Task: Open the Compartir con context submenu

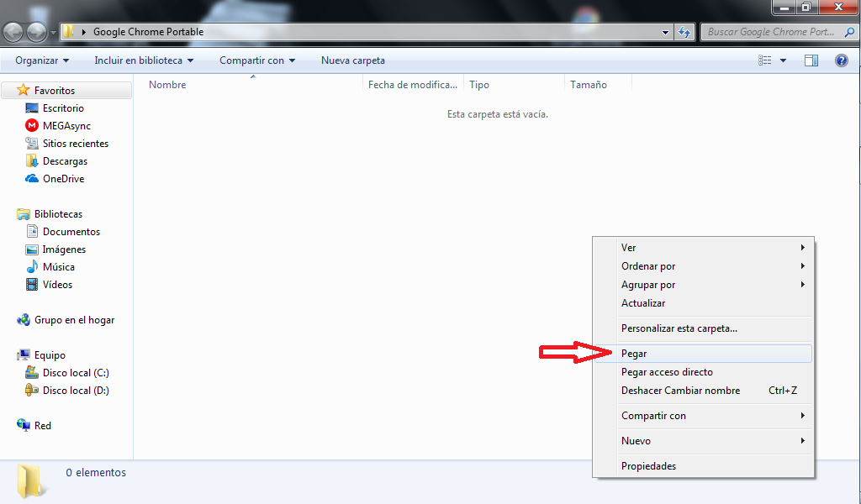Action: coord(703,416)
